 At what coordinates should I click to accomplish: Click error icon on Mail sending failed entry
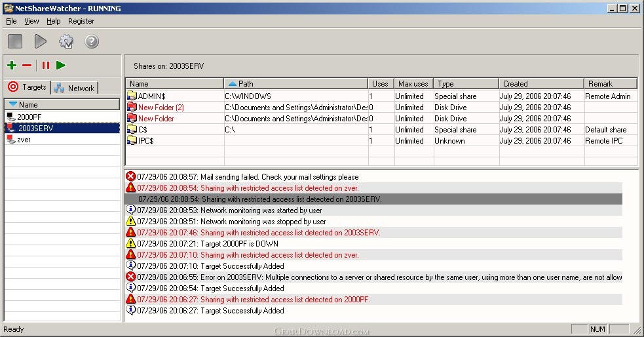130,176
